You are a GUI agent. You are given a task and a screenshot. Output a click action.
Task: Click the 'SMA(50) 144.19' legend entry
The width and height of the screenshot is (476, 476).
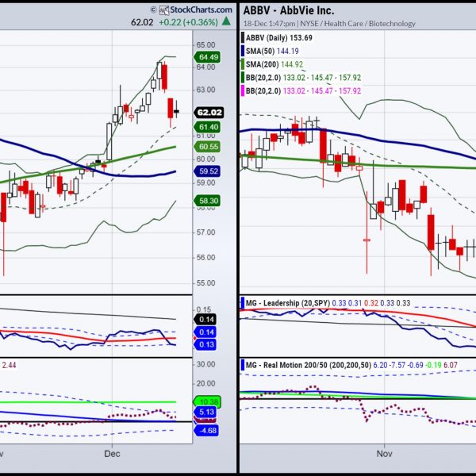[272, 51]
